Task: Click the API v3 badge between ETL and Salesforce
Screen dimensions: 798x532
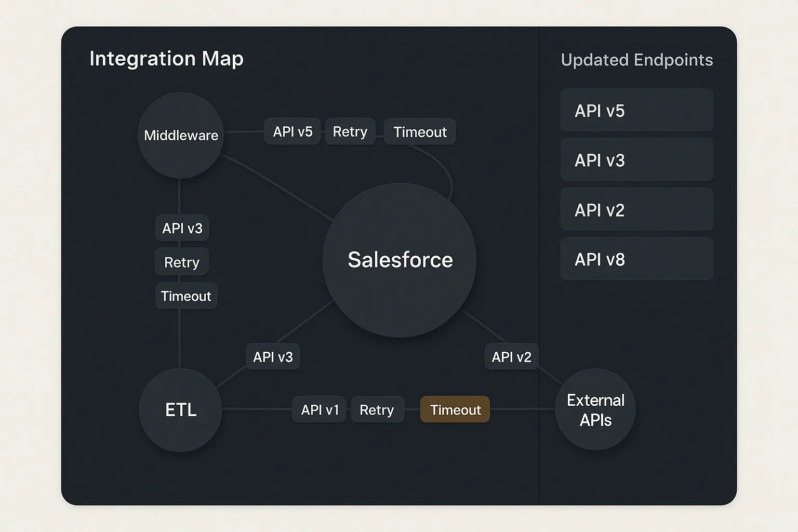Action: [273, 357]
